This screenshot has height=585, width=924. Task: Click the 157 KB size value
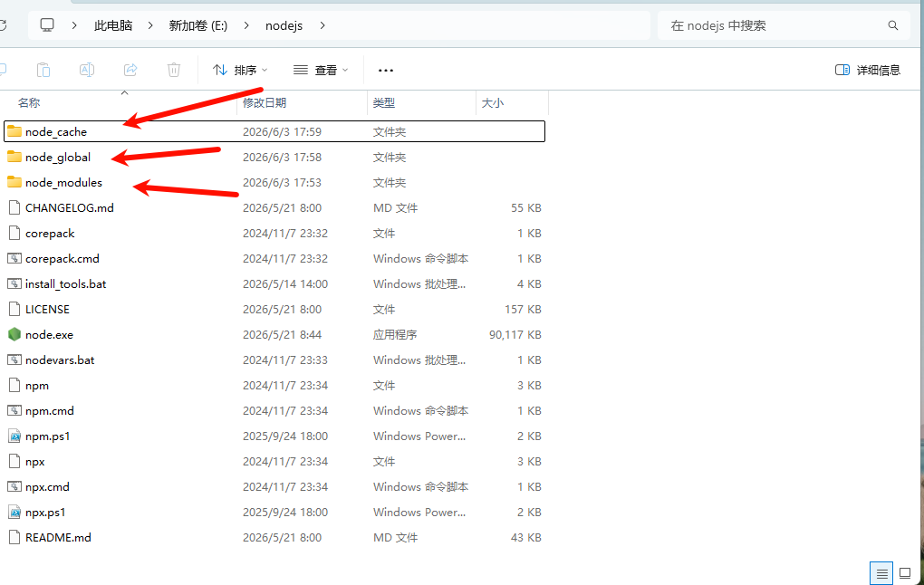(x=523, y=310)
